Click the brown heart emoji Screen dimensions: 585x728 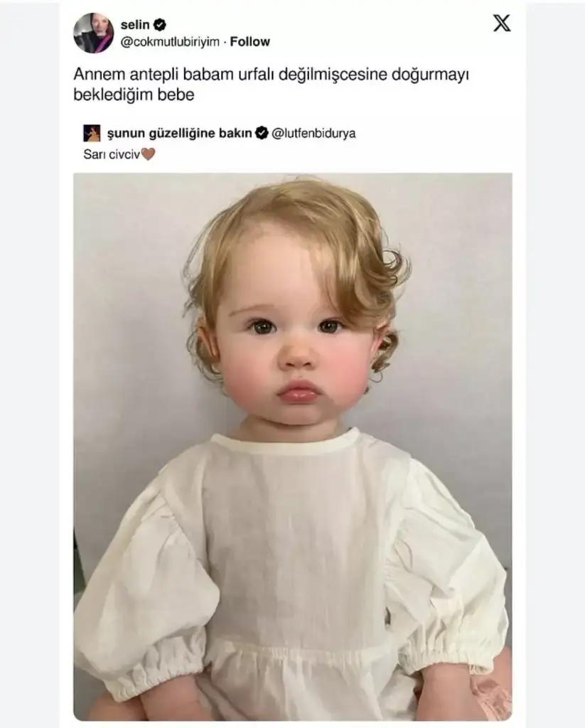[148, 152]
